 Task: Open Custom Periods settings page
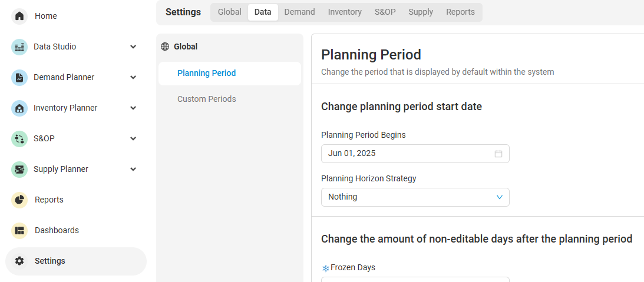207,99
